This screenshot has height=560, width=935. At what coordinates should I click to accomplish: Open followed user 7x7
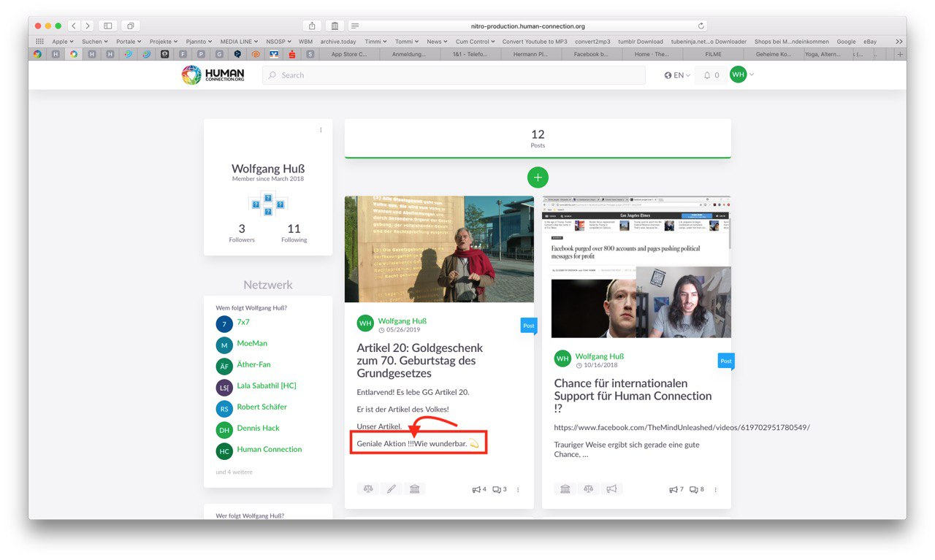coord(243,322)
